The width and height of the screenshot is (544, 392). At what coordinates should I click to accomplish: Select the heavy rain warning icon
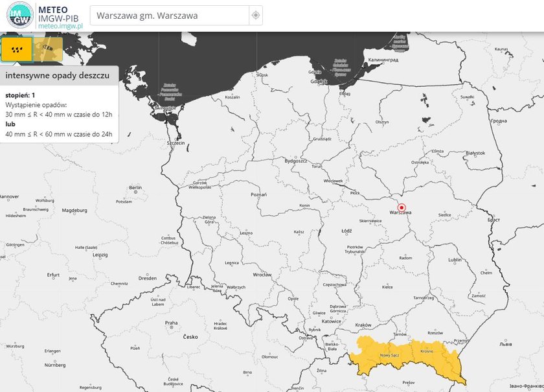[17, 49]
